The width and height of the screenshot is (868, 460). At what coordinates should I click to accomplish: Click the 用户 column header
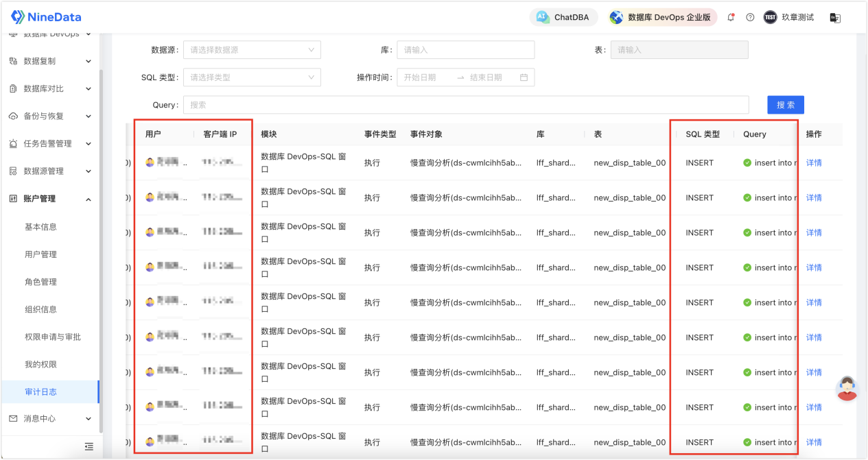click(153, 134)
